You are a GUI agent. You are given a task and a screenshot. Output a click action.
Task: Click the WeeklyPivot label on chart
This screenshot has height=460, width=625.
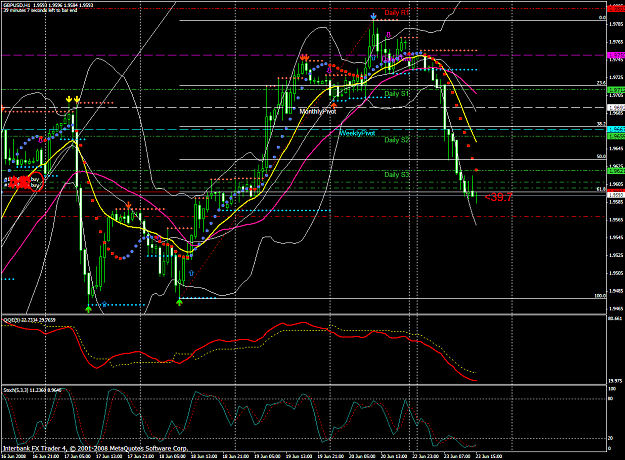coord(357,133)
